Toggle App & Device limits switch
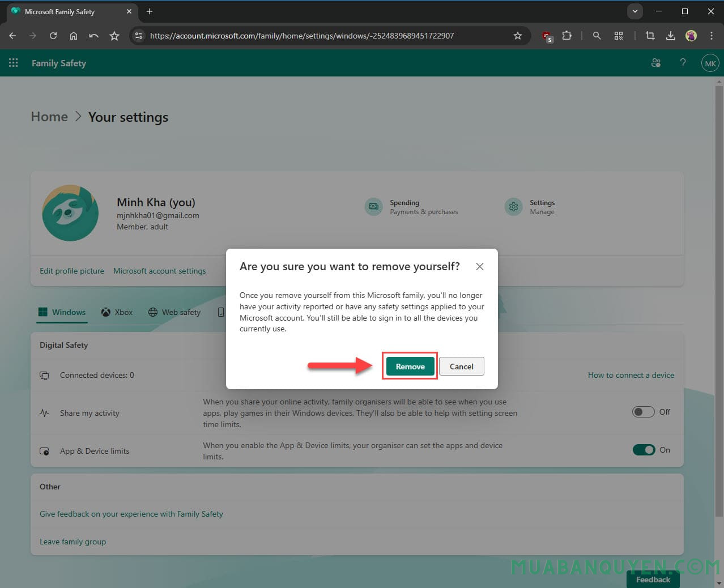Image resolution: width=724 pixels, height=588 pixels. [x=644, y=450]
